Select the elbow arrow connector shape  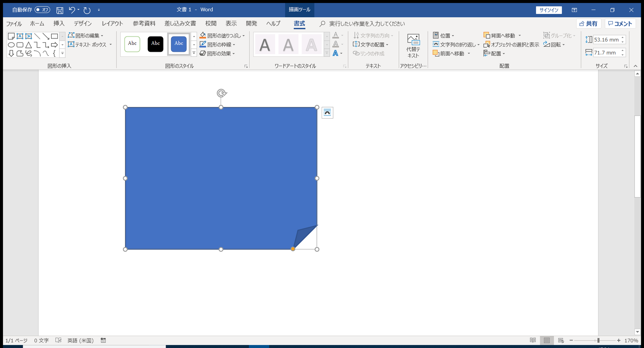[x=46, y=45]
